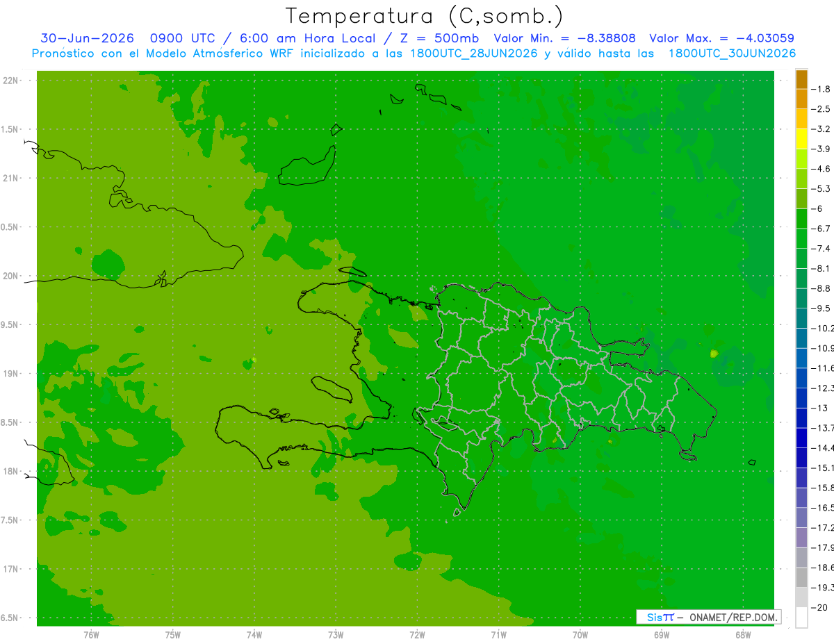
Task: Click the 75W longitude label
Action: (x=173, y=635)
